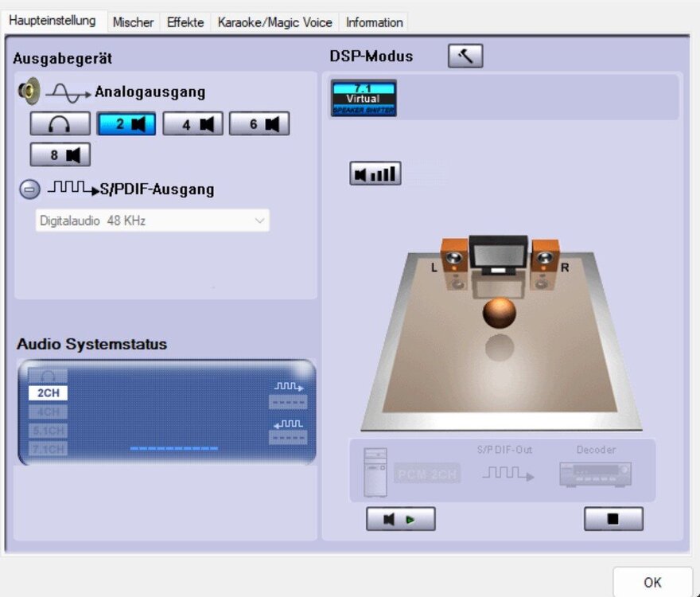Switch to the Information tab
Viewport: 700px width, 597px height.
374,22
